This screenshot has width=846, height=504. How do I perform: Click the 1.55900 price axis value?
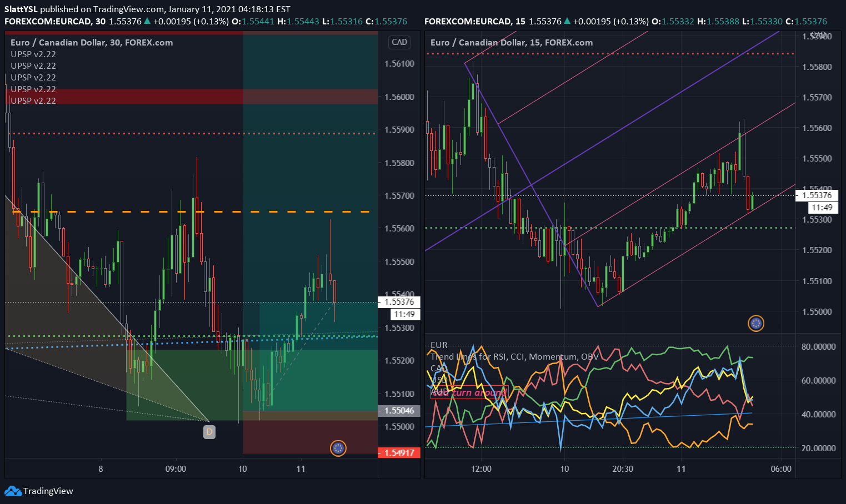399,130
